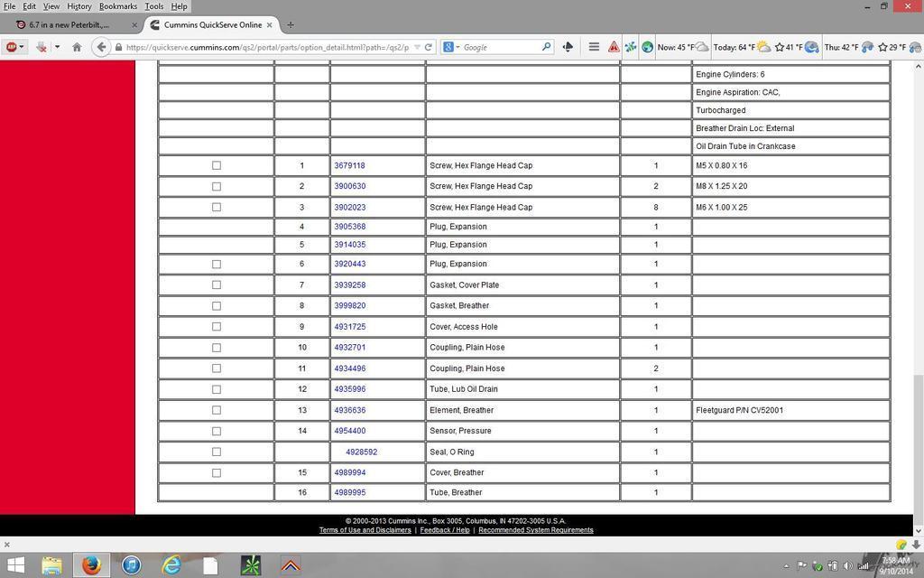Open Recommended System Requirements link
The image size is (924, 578).
[x=536, y=530]
